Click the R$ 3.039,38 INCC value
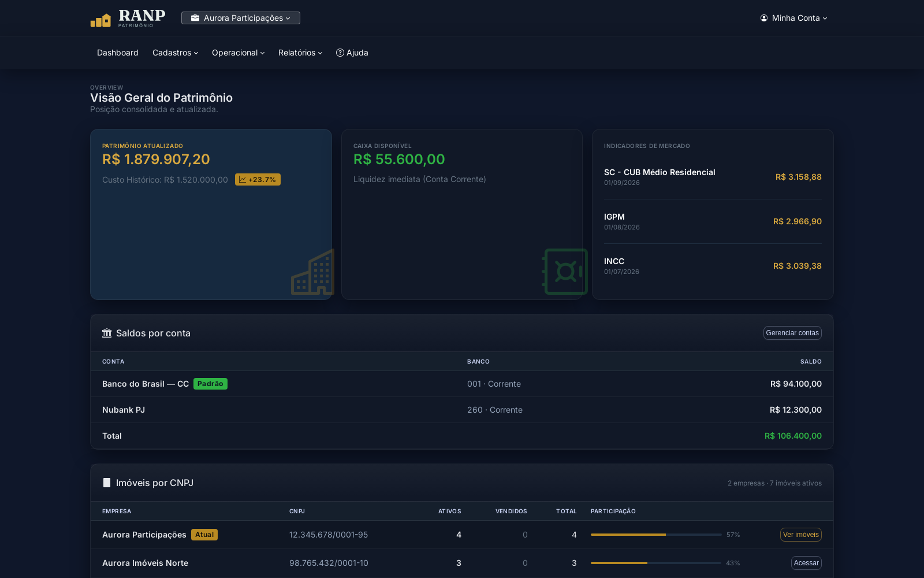 tap(797, 266)
